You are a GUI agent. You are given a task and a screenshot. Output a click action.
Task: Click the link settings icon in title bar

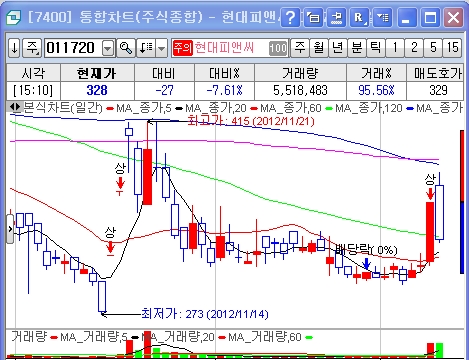(x=336, y=17)
